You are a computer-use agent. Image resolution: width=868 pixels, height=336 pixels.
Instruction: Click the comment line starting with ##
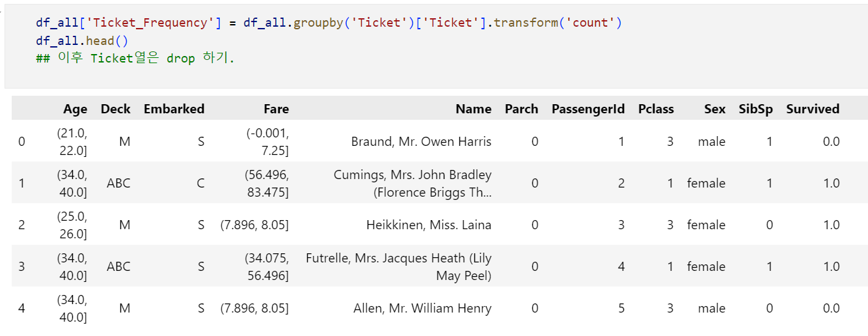(135, 58)
